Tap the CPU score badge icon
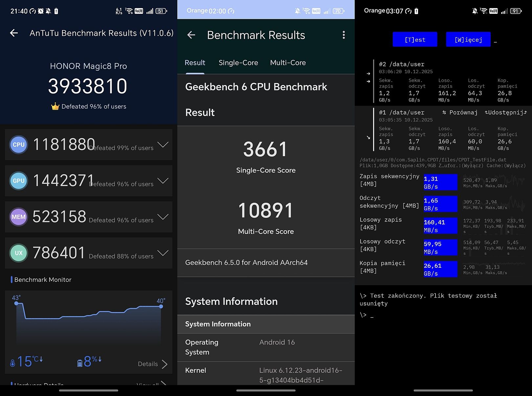 click(x=19, y=145)
